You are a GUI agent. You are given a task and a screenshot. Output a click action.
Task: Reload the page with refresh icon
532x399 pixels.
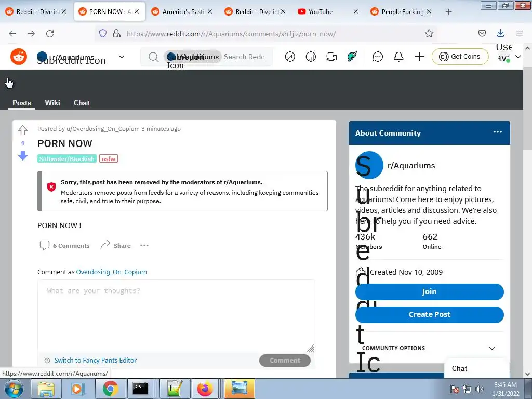pyautogui.click(x=50, y=34)
